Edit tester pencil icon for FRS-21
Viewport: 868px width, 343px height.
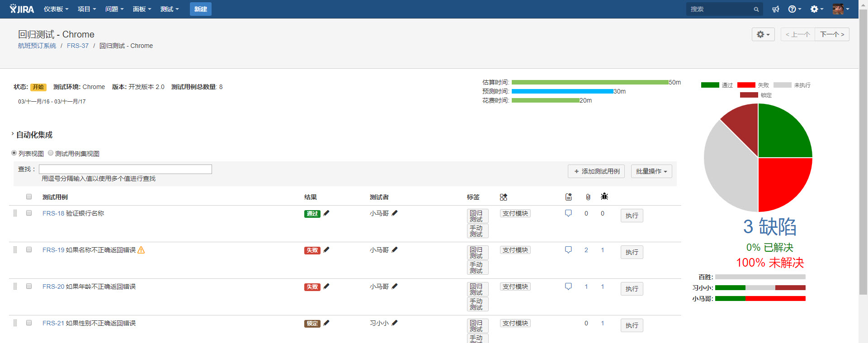coord(395,323)
